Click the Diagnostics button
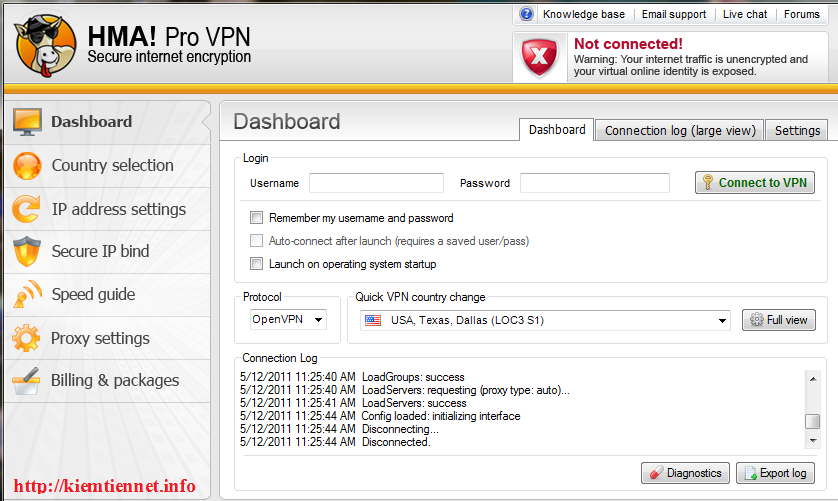 [x=685, y=473]
